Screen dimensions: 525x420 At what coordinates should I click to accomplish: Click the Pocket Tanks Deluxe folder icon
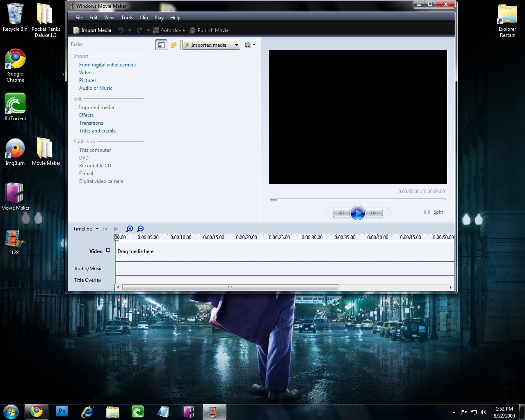(x=46, y=21)
